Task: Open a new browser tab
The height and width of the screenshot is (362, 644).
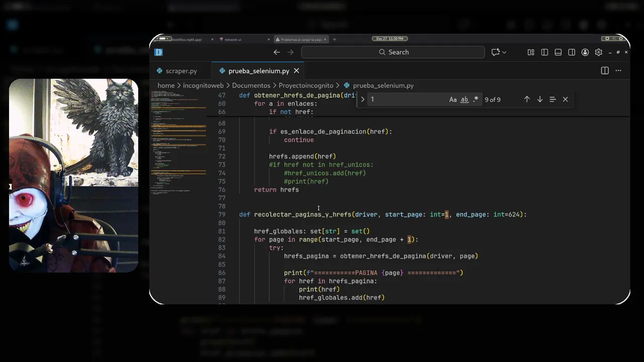Action: (335, 39)
